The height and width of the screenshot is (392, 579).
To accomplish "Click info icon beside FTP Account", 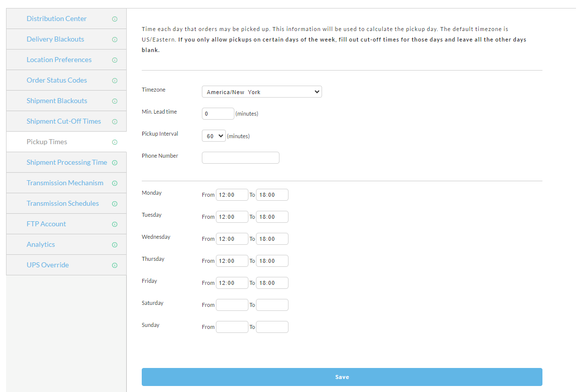I will pos(115,224).
